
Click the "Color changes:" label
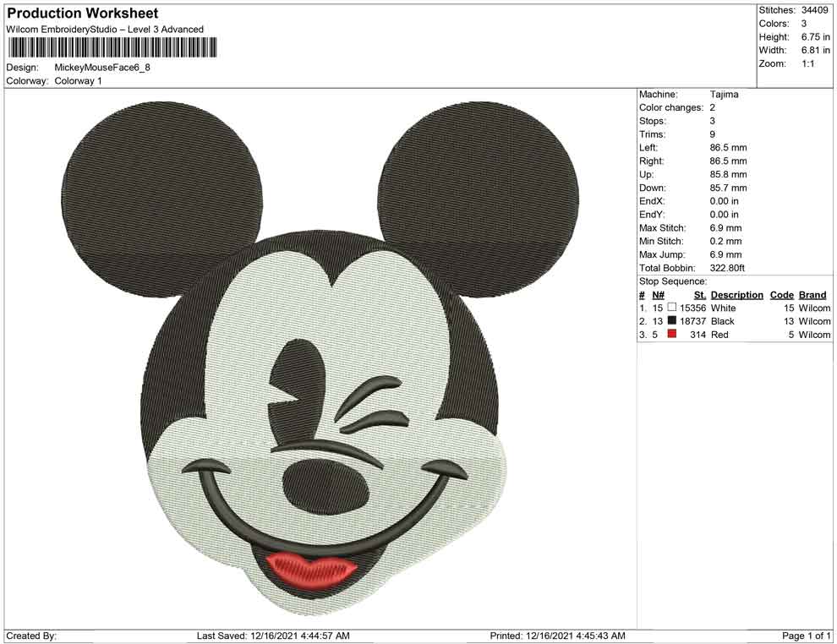click(x=671, y=108)
